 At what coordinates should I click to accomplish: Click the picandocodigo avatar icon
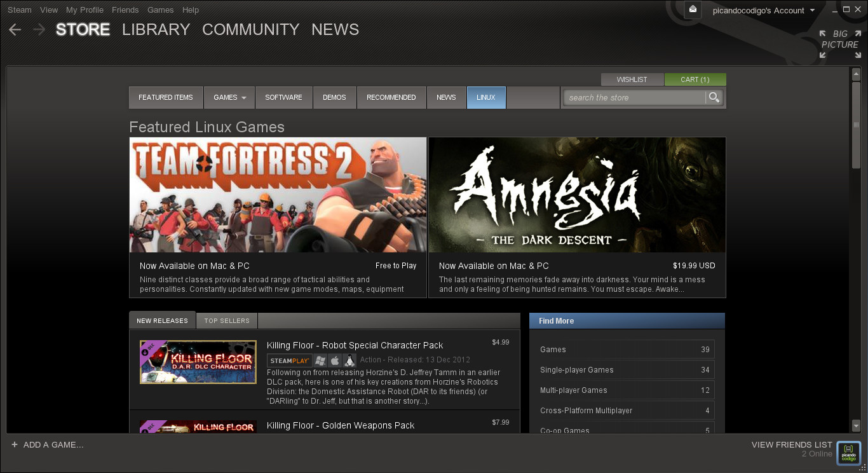848,453
